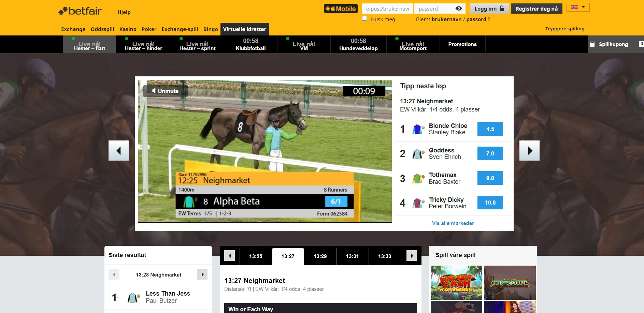Open God of Storms game thumbnail
Viewport: 644px width, 313px height.
tap(510, 283)
